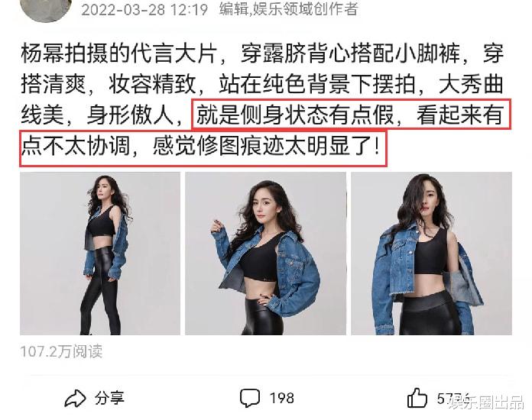Click the 107.2万阅读 read count
Screen dimensions: 532x420
point(61,351)
